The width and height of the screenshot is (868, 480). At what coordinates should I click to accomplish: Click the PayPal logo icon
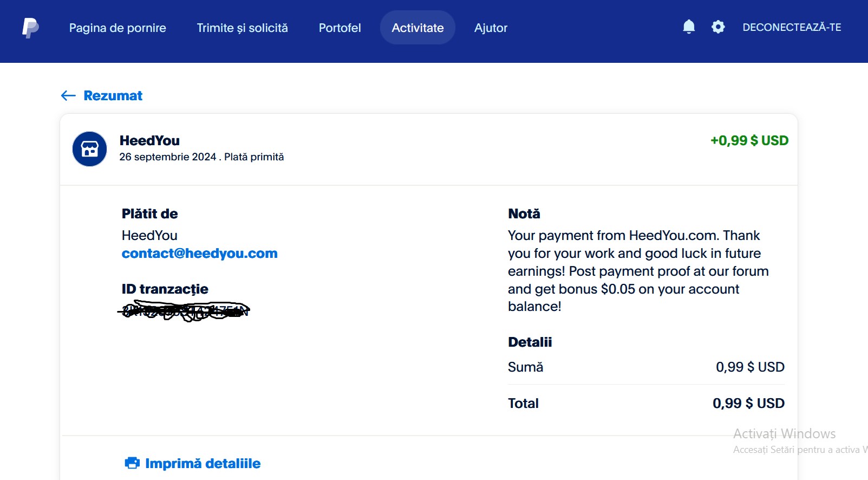pos(30,28)
